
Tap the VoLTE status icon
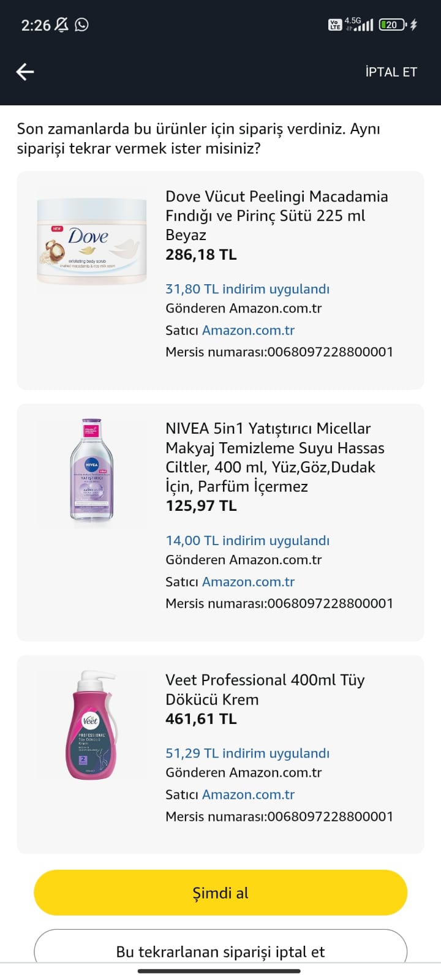click(335, 24)
